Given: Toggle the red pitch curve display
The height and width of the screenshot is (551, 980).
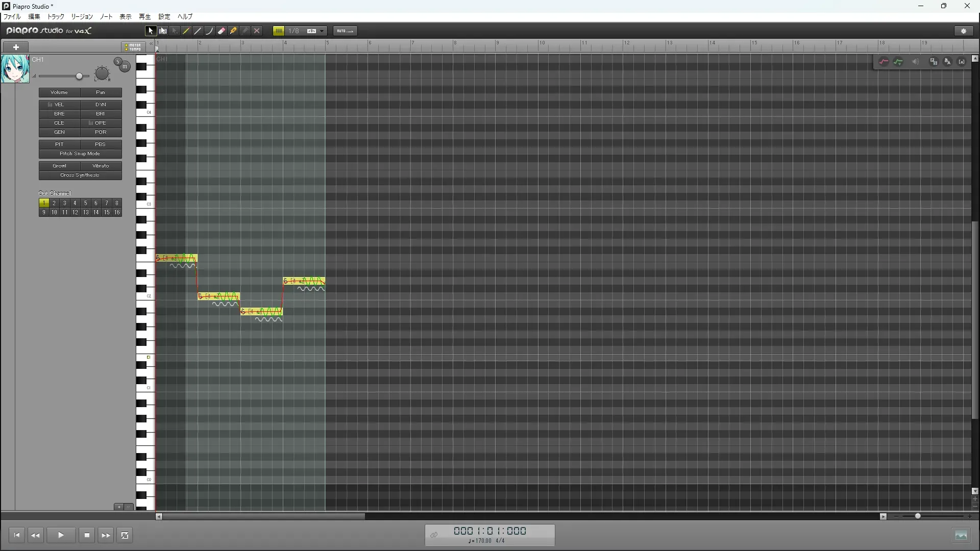Looking at the screenshot, I should pyautogui.click(x=884, y=62).
